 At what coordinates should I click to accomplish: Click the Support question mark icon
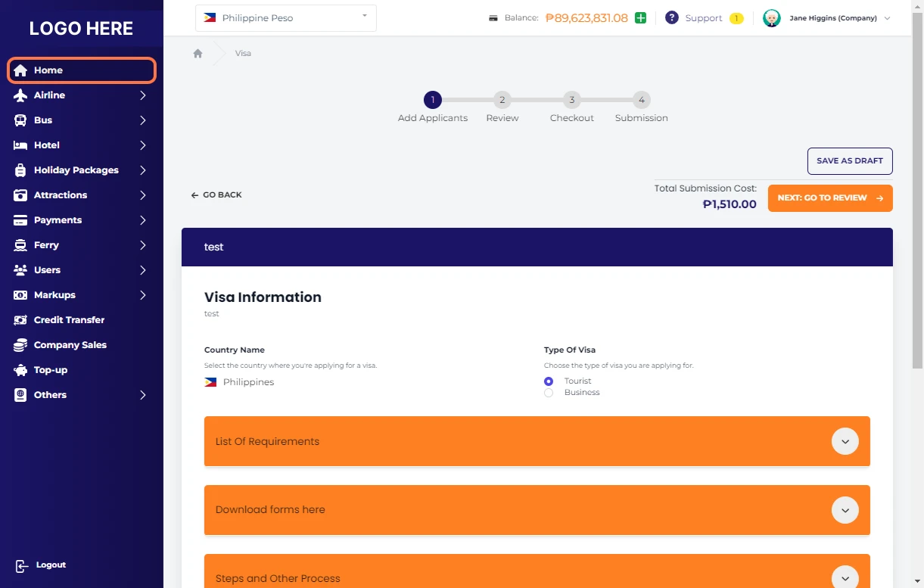(671, 18)
